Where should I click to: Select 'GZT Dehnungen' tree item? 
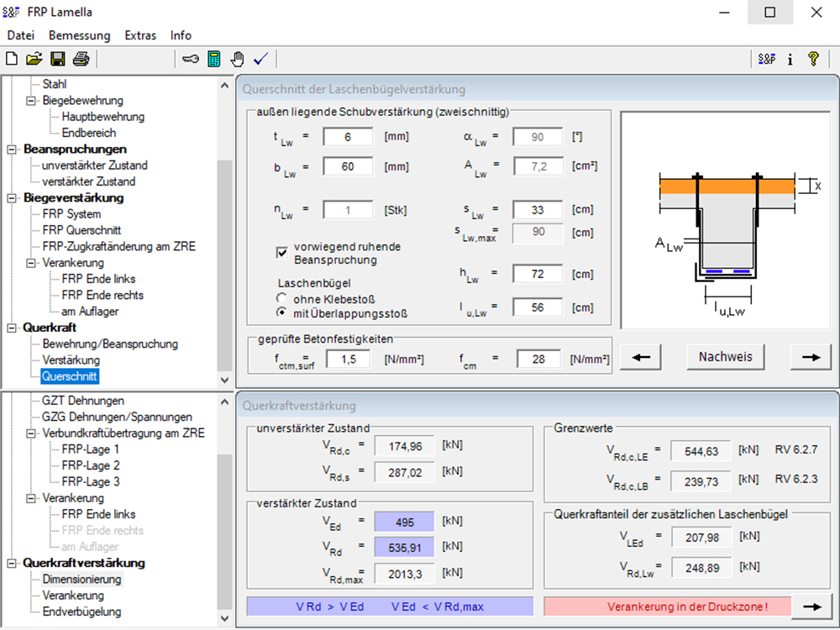(83, 401)
